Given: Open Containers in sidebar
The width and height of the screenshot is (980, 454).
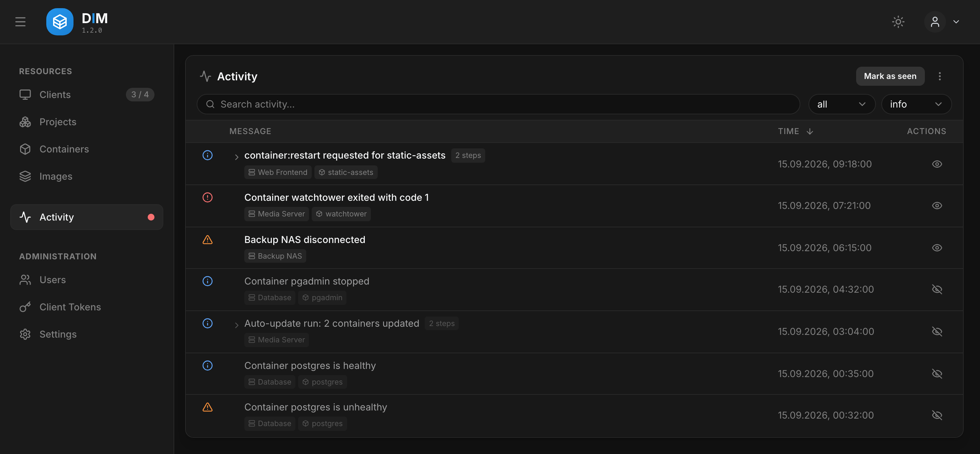Looking at the screenshot, I should pos(87,149).
